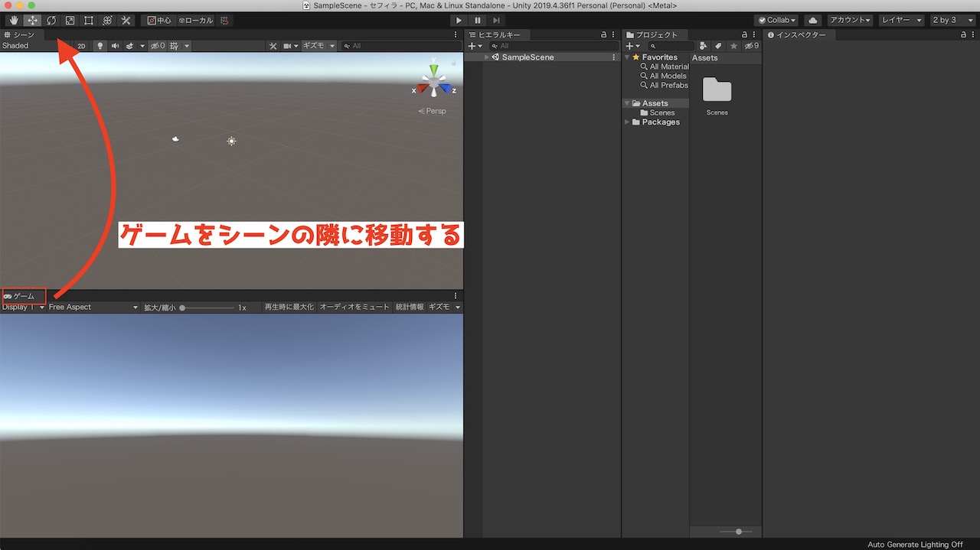Select the Scale tool
Image resolution: width=980 pixels, height=550 pixels.
pyautogui.click(x=68, y=20)
